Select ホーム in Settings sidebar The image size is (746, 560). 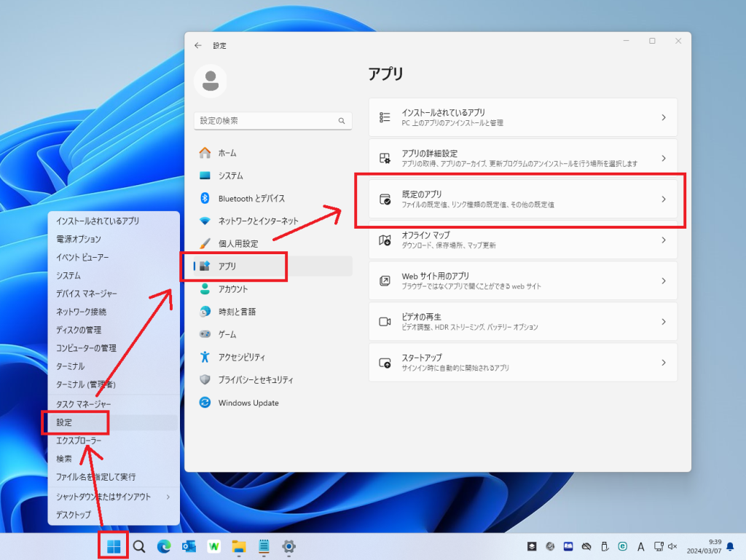[273, 153]
